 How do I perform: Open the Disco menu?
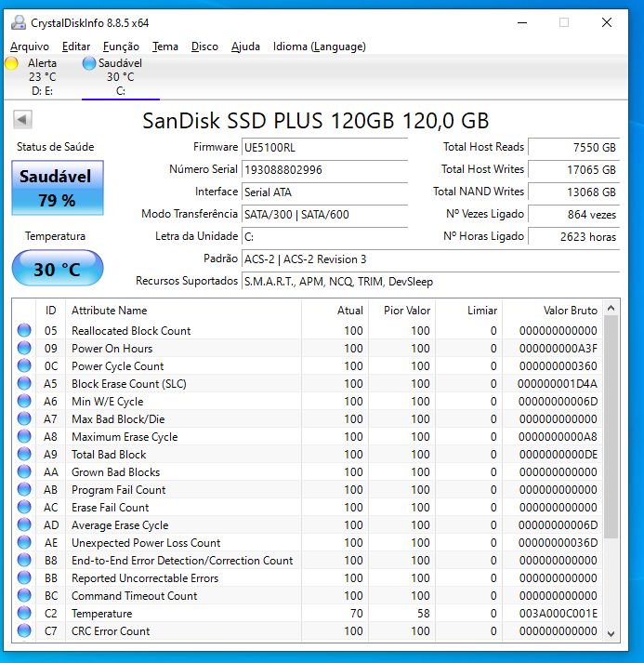[x=204, y=46]
